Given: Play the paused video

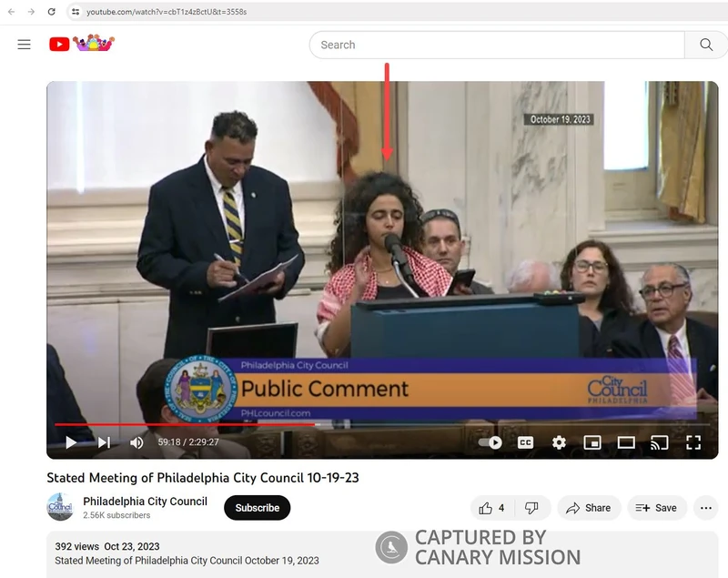Looking at the screenshot, I should [71, 442].
